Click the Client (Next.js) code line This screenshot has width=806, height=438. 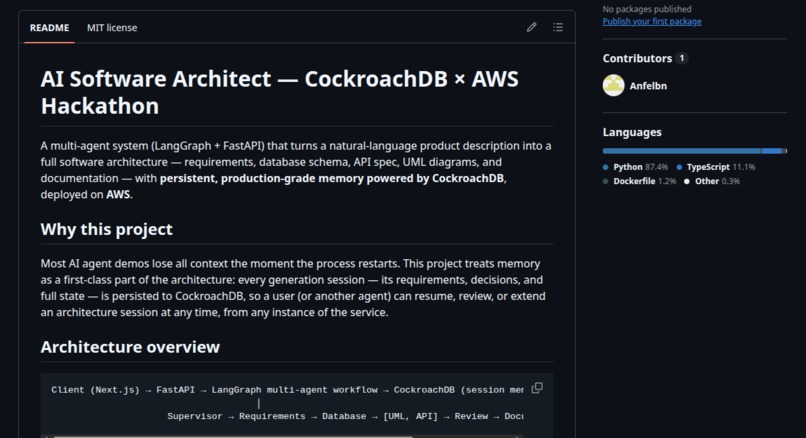(x=287, y=390)
